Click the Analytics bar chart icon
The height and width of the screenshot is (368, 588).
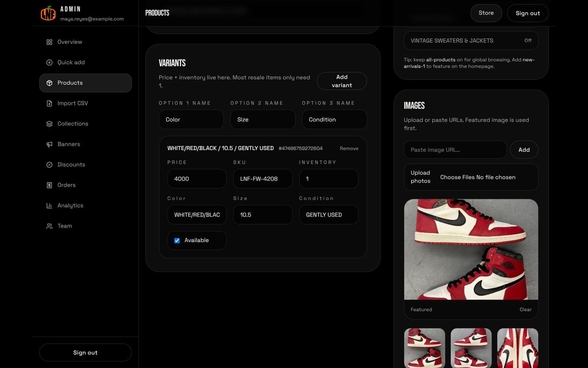[49, 205]
